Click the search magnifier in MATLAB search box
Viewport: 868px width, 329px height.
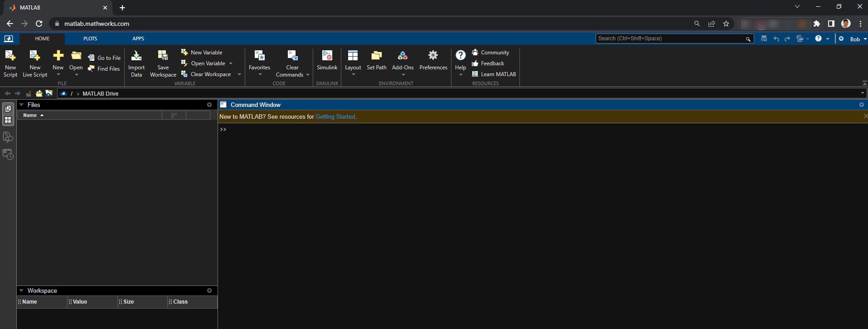[x=748, y=39]
